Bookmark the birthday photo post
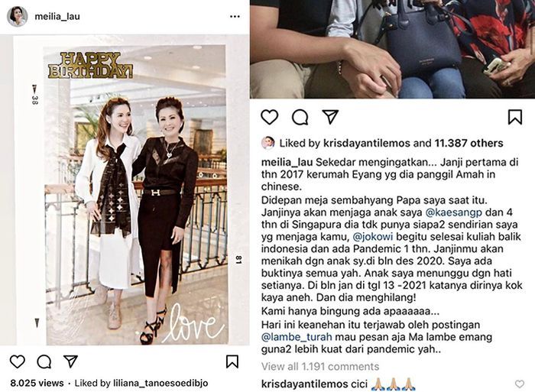 232,361
